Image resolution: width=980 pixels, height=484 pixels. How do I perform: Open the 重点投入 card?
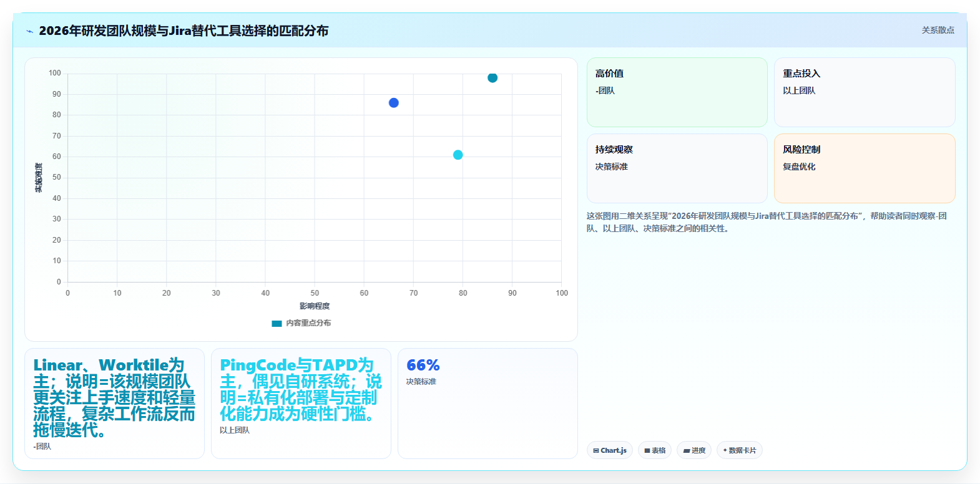865,92
